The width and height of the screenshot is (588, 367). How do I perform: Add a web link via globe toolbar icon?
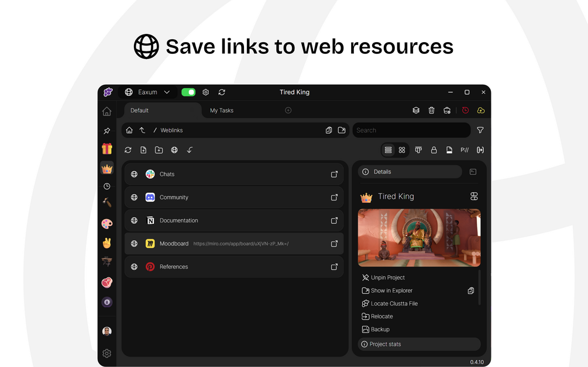[x=174, y=150]
